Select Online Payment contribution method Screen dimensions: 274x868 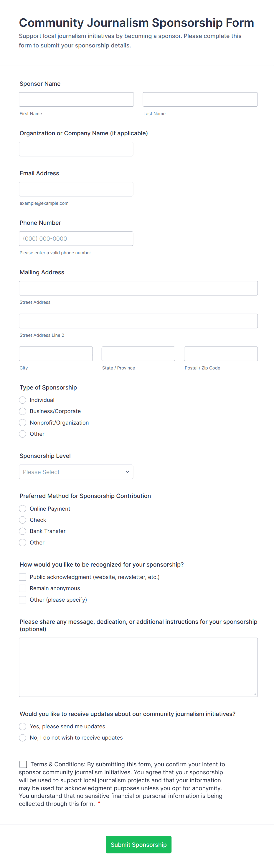pos(23,509)
